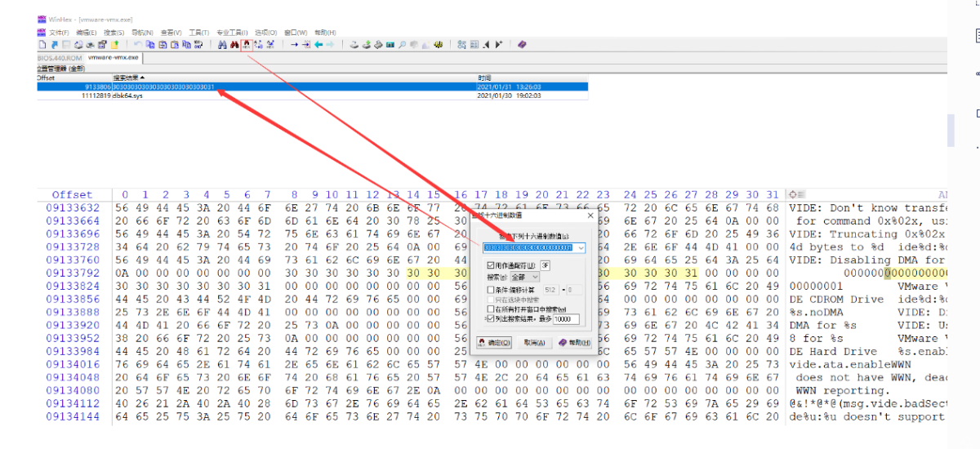Open the 专业工具(I) menu
The height and width of the screenshot is (449, 980).
click(232, 32)
